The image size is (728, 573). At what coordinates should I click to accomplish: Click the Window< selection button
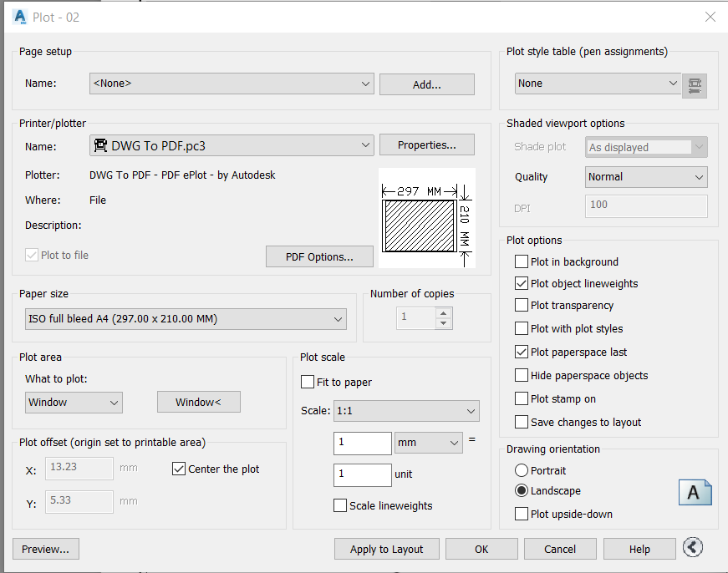pyautogui.click(x=199, y=403)
